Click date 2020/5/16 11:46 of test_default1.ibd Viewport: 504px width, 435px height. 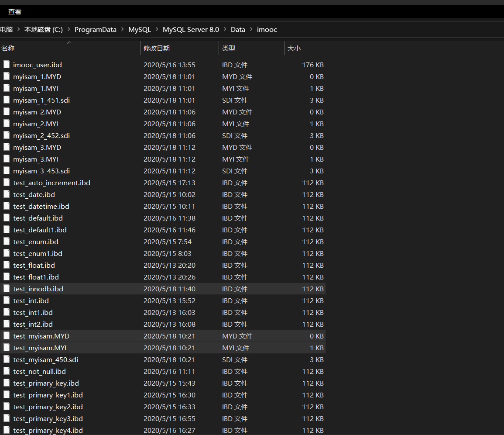pos(169,230)
